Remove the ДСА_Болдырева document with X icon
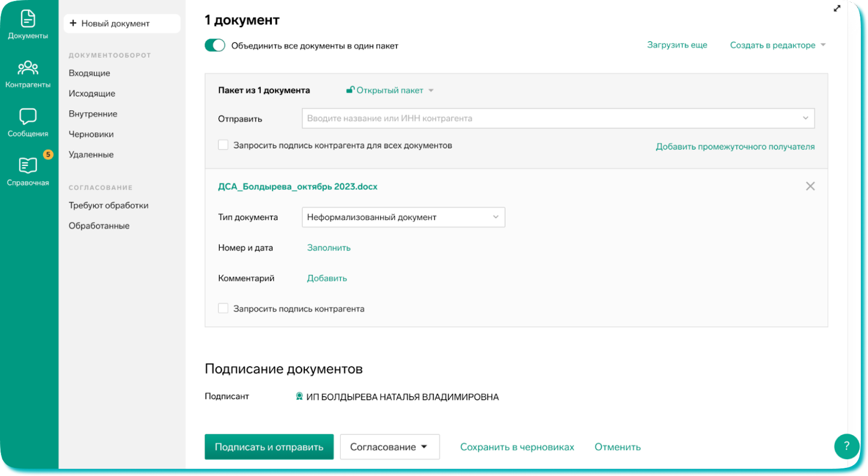868x476 pixels. (810, 186)
